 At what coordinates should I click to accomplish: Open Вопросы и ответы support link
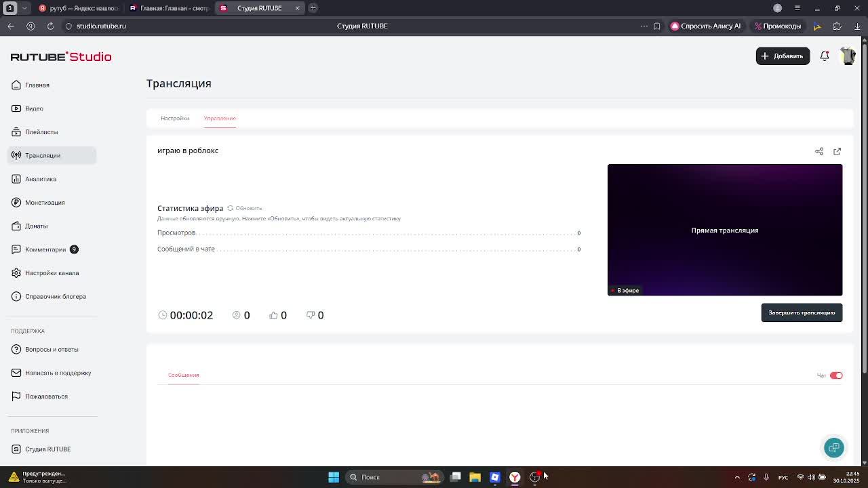52,349
